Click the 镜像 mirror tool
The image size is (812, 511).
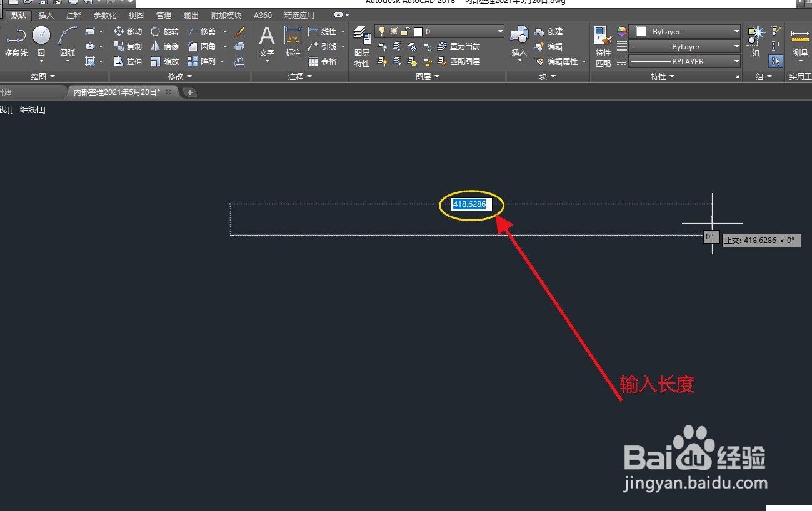tap(165, 46)
